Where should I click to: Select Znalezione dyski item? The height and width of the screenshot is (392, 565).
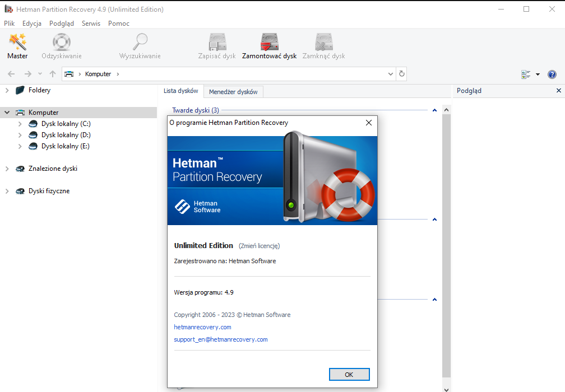coord(53,169)
